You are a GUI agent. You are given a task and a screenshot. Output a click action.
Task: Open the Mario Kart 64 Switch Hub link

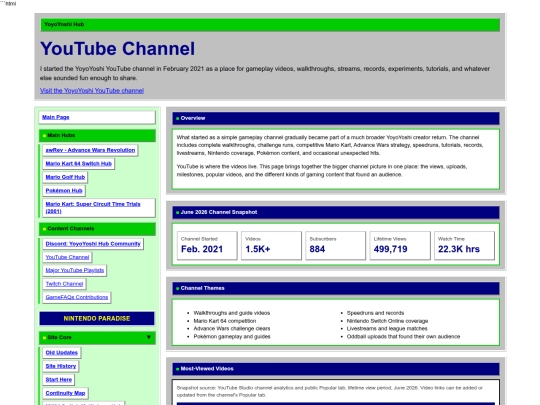tap(79, 164)
